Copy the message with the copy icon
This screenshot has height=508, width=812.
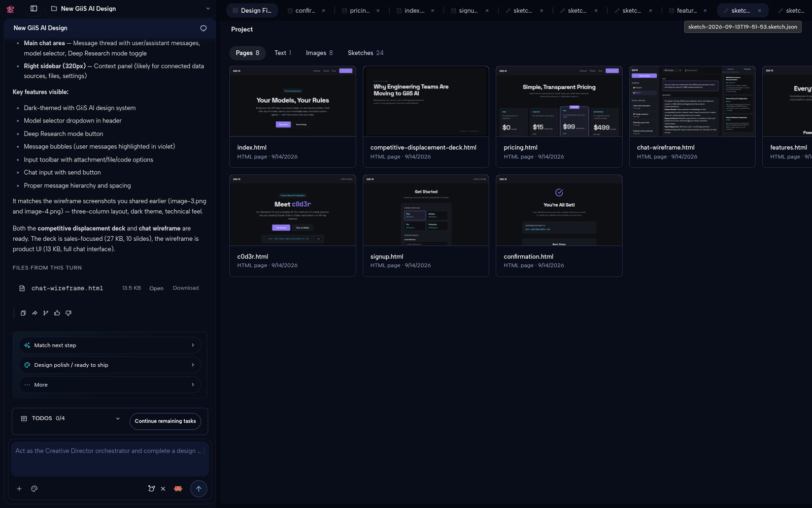point(23,313)
